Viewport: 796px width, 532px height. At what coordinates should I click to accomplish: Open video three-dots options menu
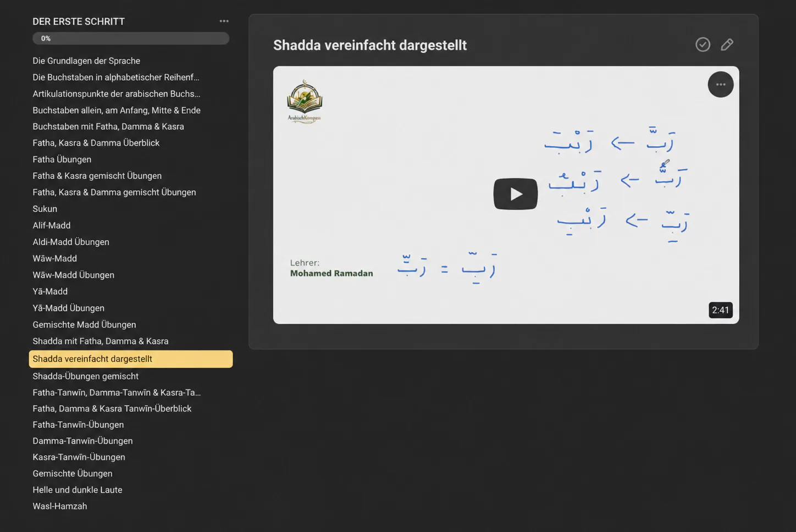coord(721,85)
